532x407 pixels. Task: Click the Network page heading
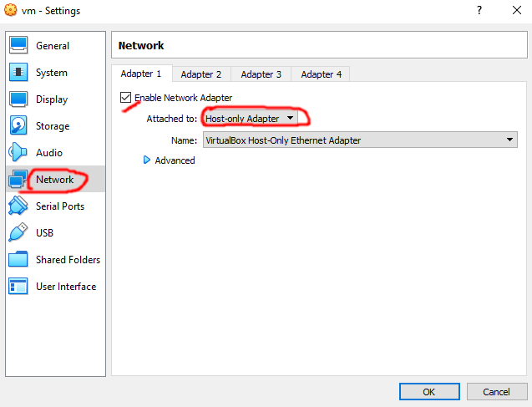coord(141,45)
